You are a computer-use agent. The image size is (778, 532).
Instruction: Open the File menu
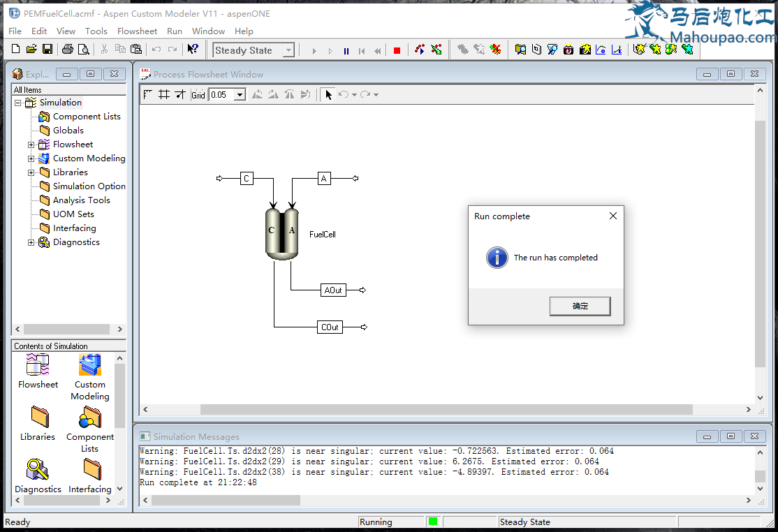click(15, 31)
